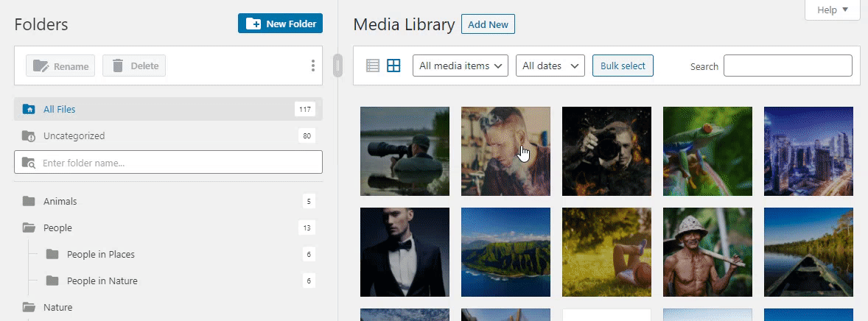
Task: Open the smoking man portrait thumbnail
Action: [506, 151]
